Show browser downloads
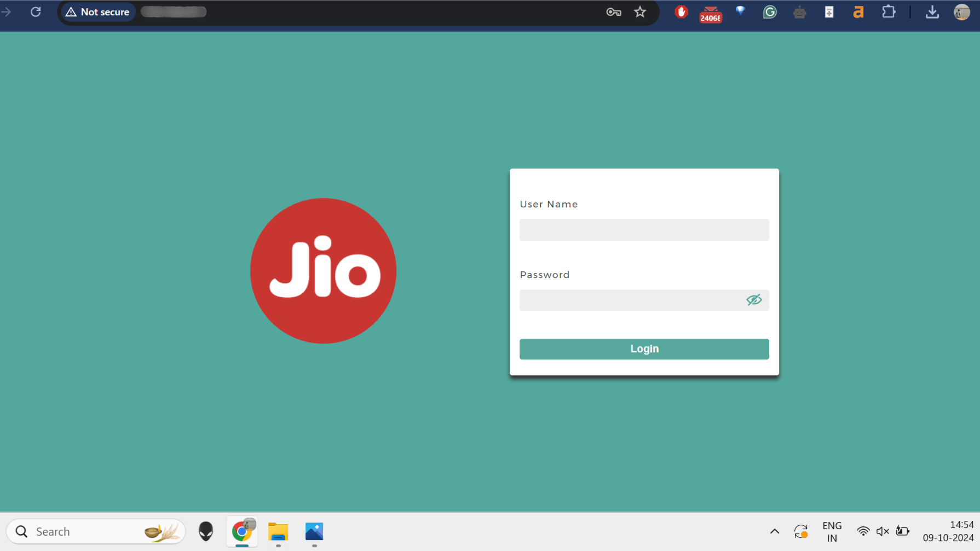 click(x=932, y=12)
